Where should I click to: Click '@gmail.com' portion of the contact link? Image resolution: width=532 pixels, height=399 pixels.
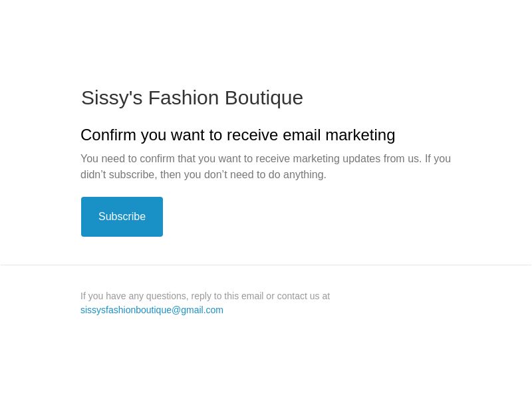click(x=197, y=310)
